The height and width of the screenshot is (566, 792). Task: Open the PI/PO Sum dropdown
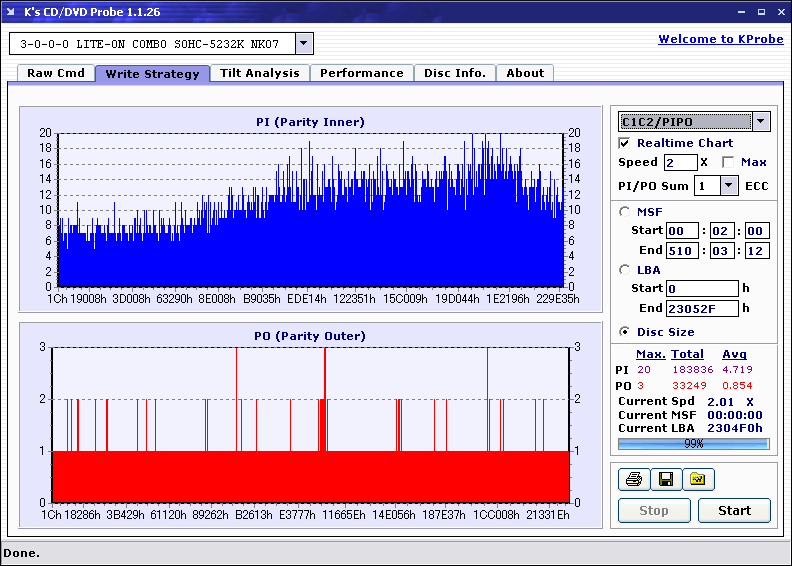pyautogui.click(x=728, y=186)
